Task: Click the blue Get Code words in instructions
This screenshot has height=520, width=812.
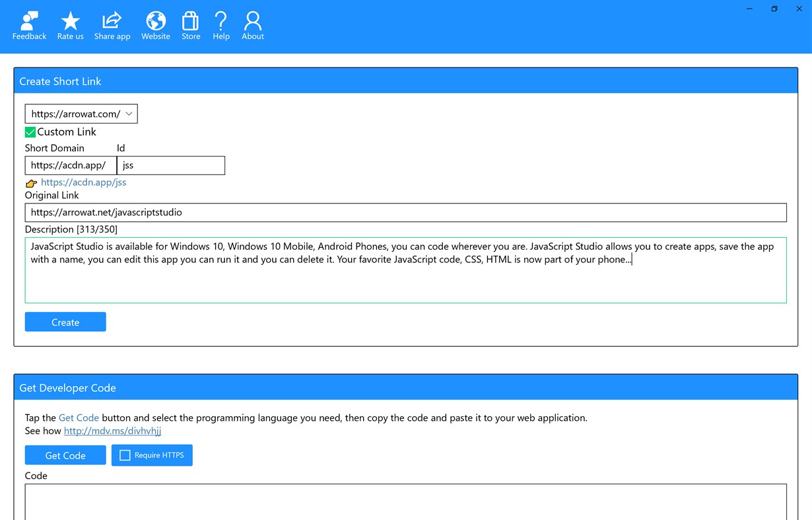Action: point(79,418)
